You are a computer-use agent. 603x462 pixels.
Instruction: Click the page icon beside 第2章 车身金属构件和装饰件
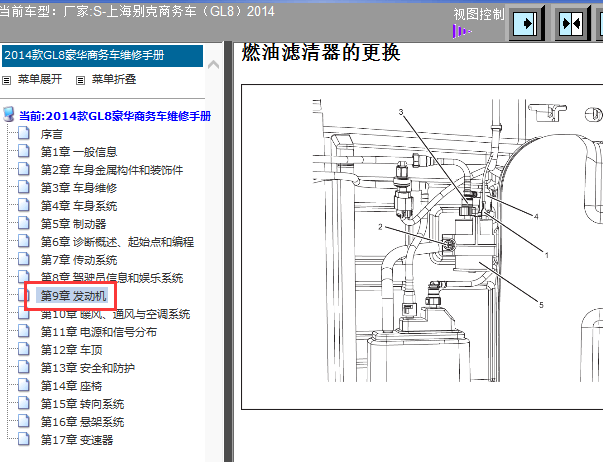[24, 169]
